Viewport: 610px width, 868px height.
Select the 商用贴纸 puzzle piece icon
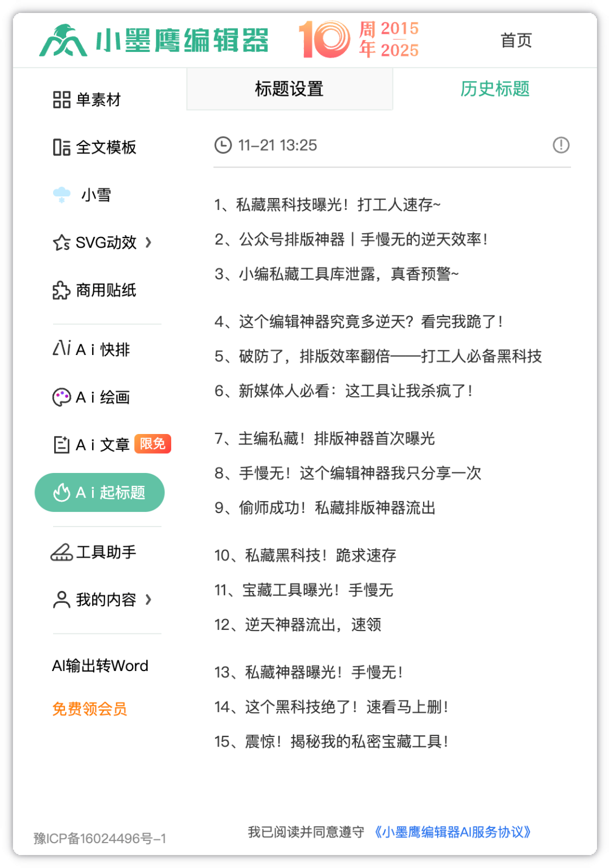pyautogui.click(x=62, y=291)
